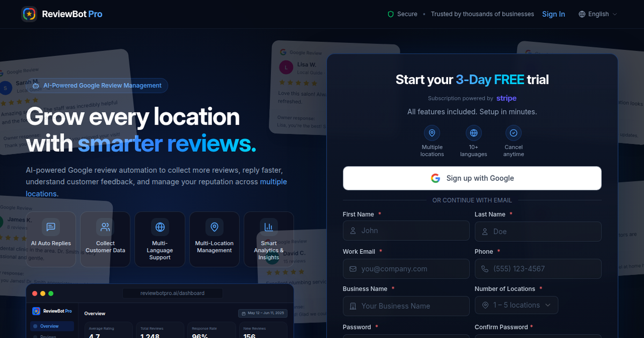Screen dimensions: 644x338
Task: Click the Cancel anytime checkmark icon
Action: tap(514, 133)
